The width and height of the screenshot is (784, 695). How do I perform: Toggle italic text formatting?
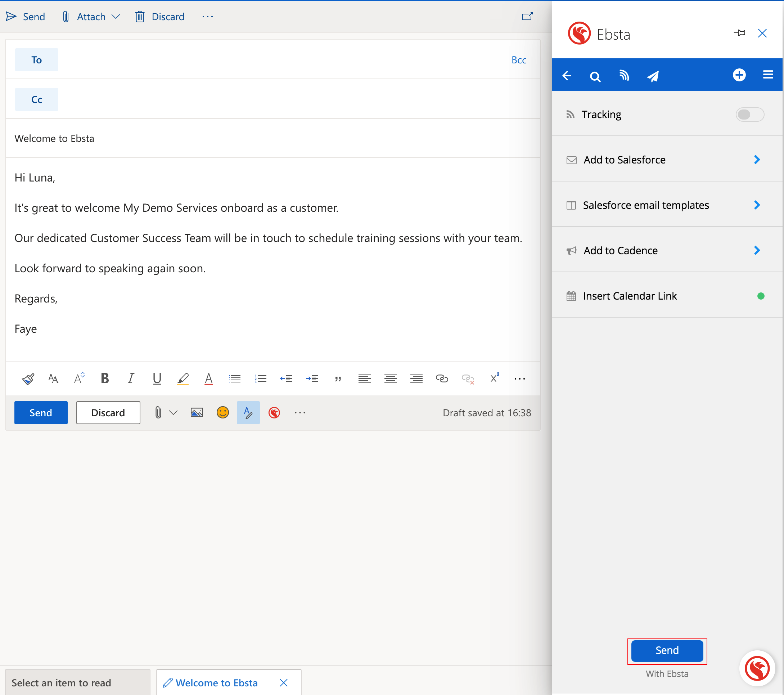tap(131, 378)
